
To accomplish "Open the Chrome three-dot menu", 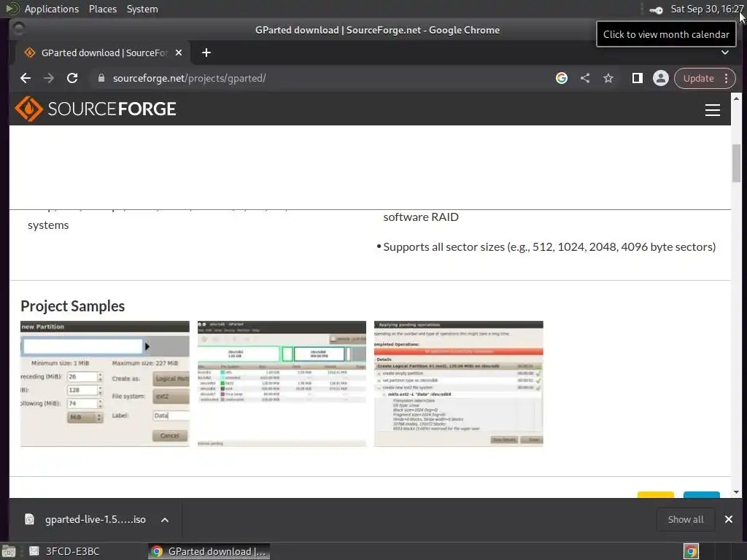I will click(x=726, y=78).
